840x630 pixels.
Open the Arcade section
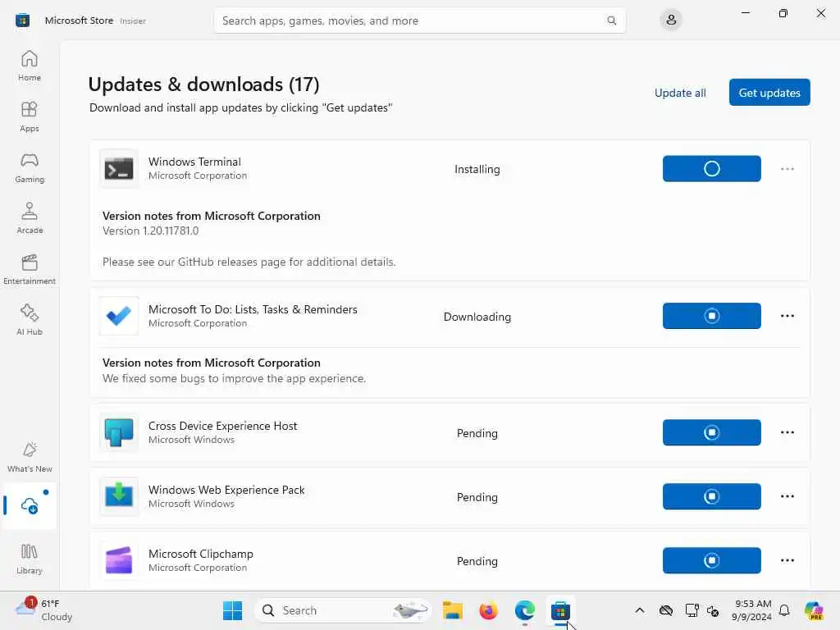(x=30, y=218)
